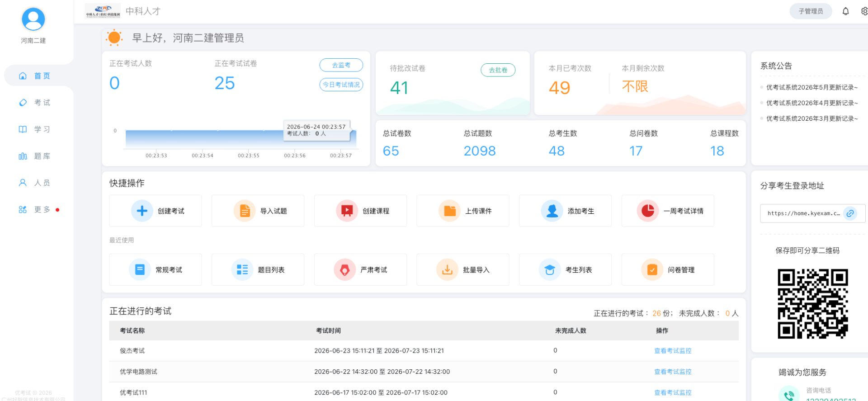Click the 未完成人数 column header
This screenshot has width=868, height=401.
(x=571, y=331)
